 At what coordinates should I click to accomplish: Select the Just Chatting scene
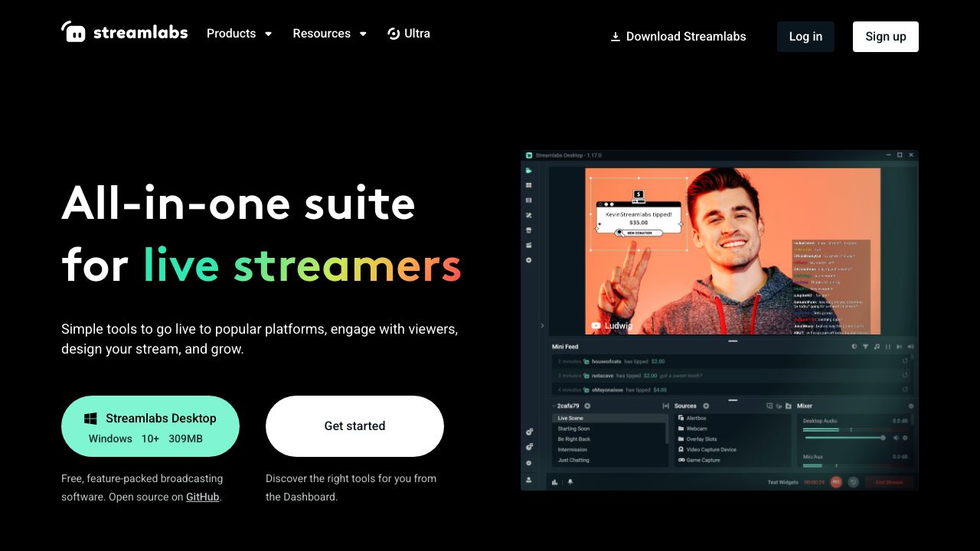click(609, 460)
